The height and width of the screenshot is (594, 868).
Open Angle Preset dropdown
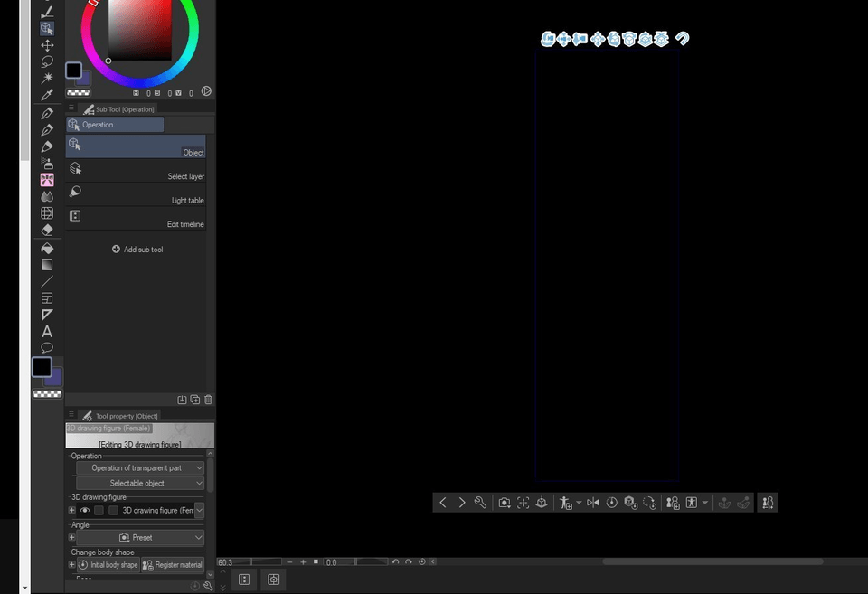coord(140,538)
